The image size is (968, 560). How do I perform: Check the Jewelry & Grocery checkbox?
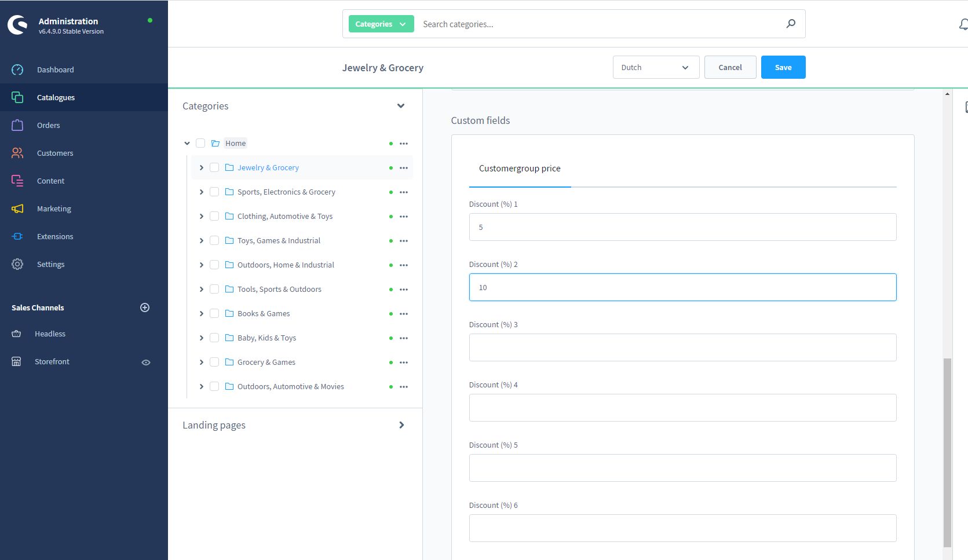point(214,167)
